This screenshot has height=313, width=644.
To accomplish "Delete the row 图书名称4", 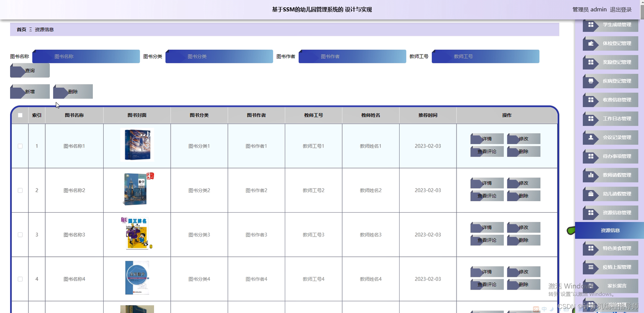I will tap(524, 285).
